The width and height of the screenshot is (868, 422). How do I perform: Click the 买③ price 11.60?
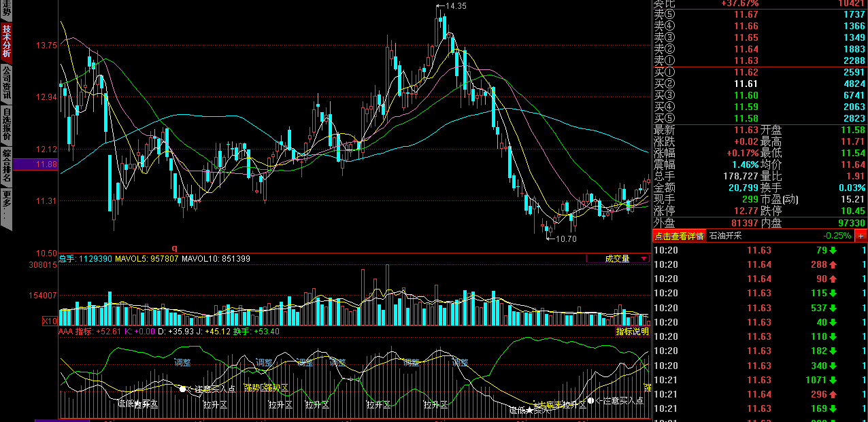tap(746, 95)
